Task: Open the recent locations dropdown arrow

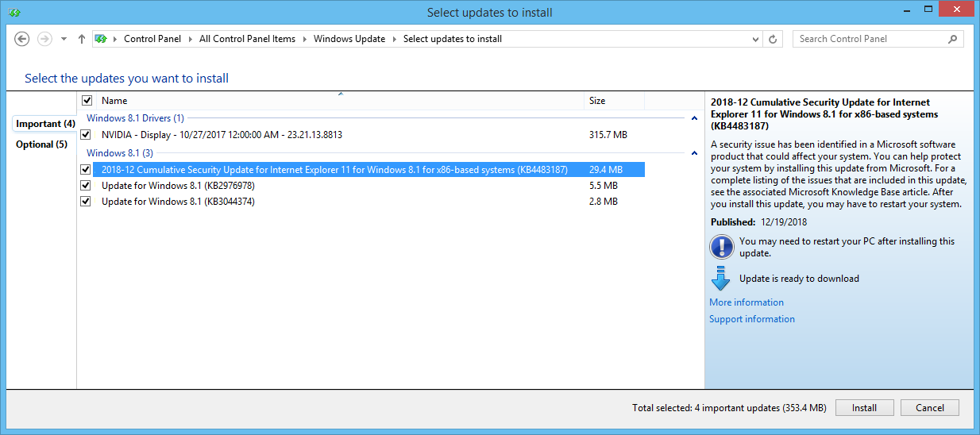Action: click(64, 39)
